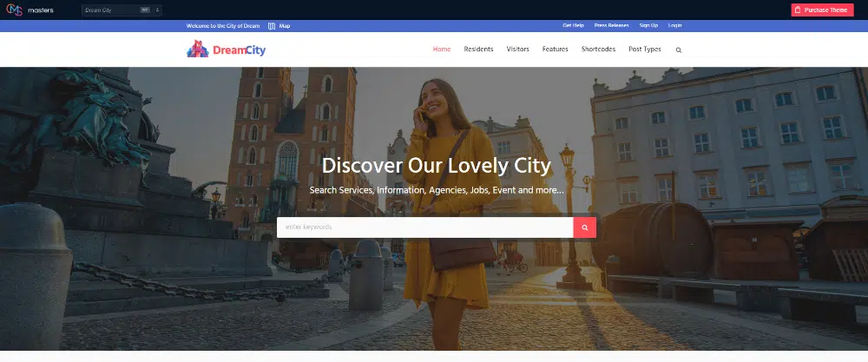Click the DreamCity site logo
Viewport: 868px width, 362px height.
tap(227, 49)
